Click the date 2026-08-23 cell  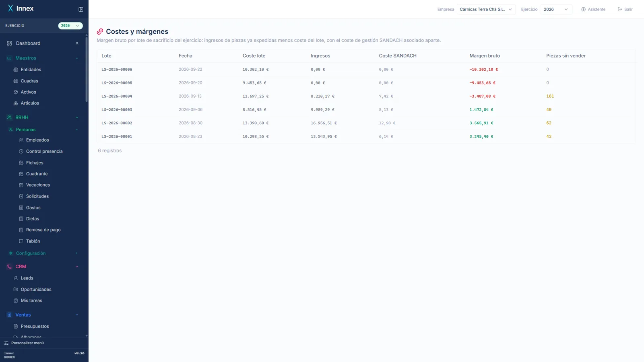click(190, 136)
